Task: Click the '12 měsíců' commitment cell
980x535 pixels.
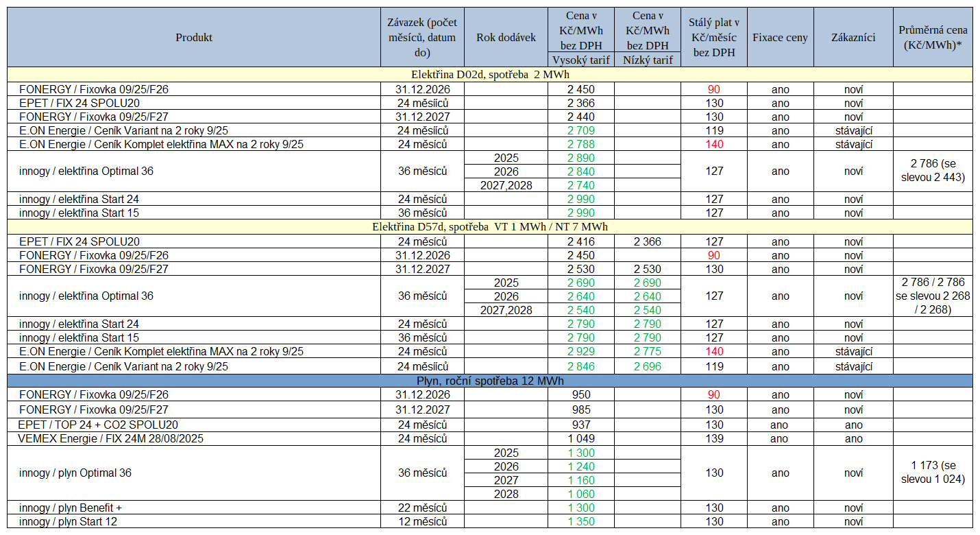Action: (422, 521)
